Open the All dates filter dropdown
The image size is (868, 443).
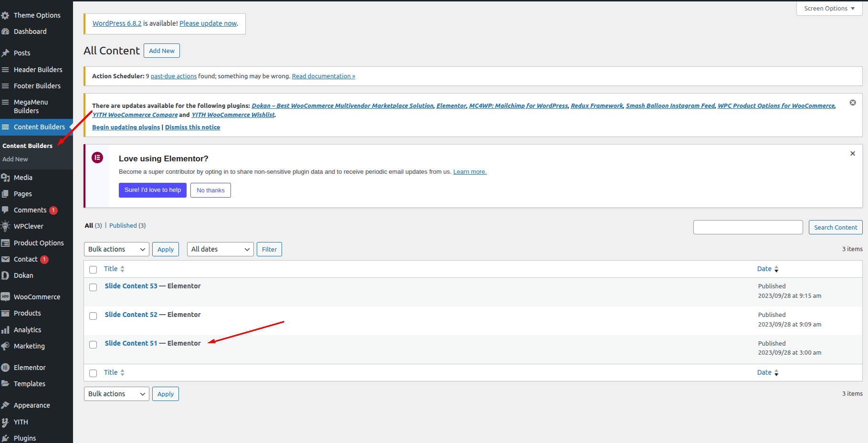(x=220, y=249)
